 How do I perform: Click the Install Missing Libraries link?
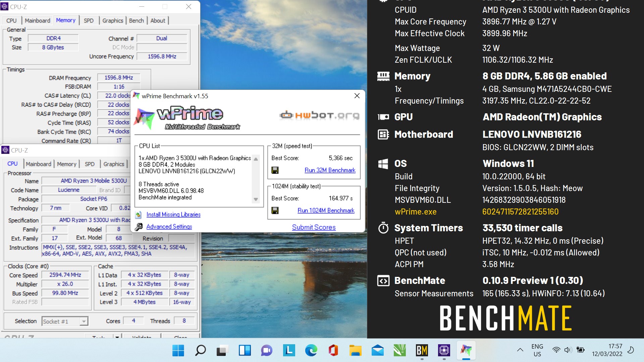[x=173, y=215]
